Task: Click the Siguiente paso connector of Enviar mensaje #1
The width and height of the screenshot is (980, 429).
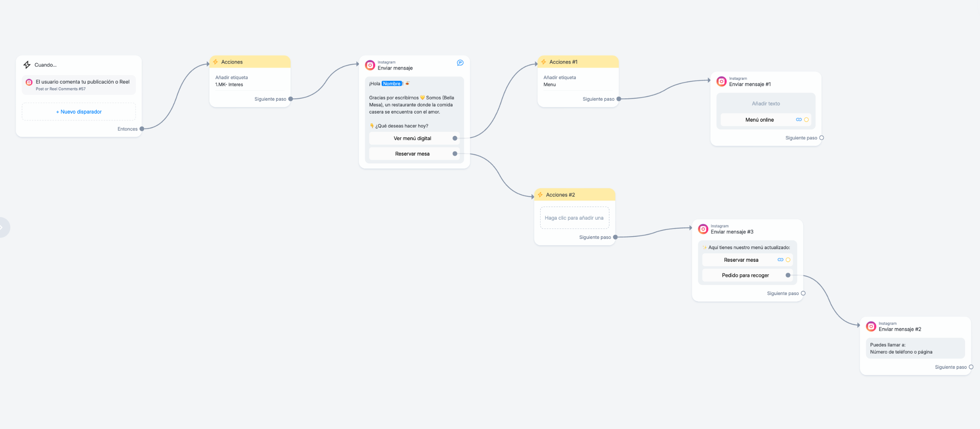Action: click(822, 138)
